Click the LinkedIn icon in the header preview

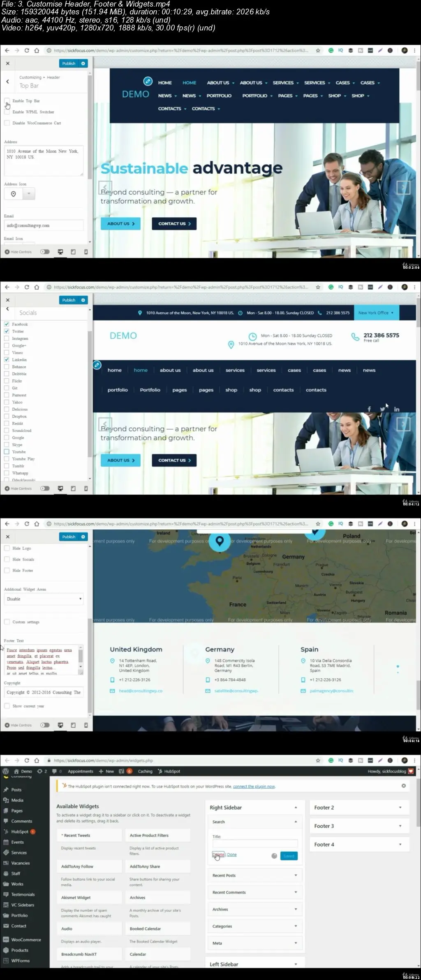396,409
